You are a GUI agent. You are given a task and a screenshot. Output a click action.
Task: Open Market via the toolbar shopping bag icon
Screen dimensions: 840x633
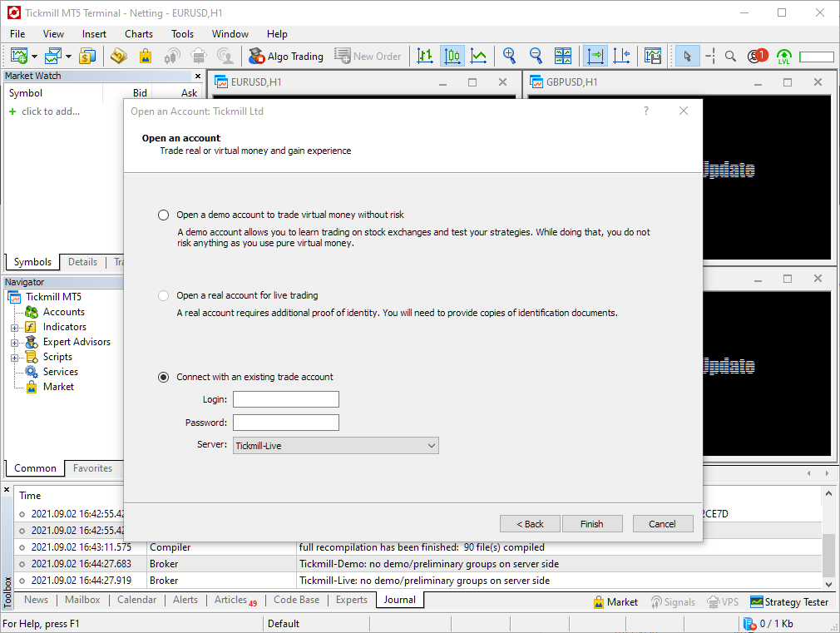[146, 56]
